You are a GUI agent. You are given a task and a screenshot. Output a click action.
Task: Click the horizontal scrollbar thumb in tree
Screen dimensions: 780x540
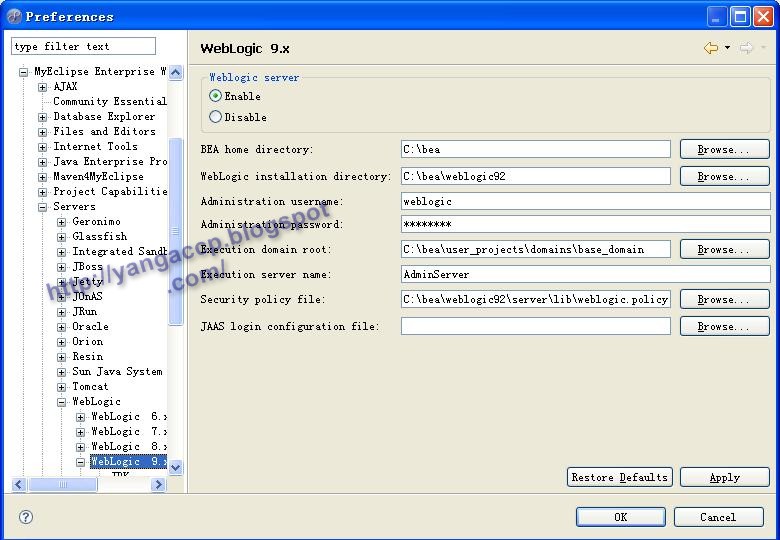pyautogui.click(x=63, y=484)
